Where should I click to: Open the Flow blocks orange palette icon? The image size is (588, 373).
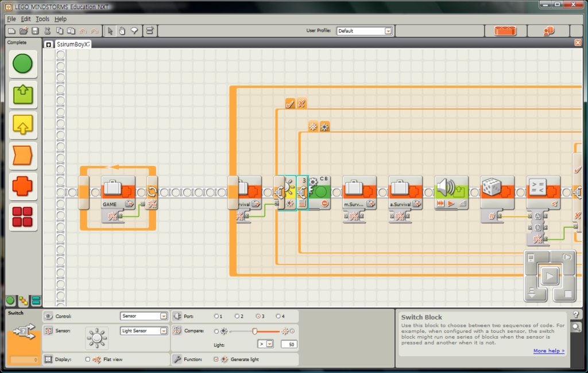click(23, 156)
